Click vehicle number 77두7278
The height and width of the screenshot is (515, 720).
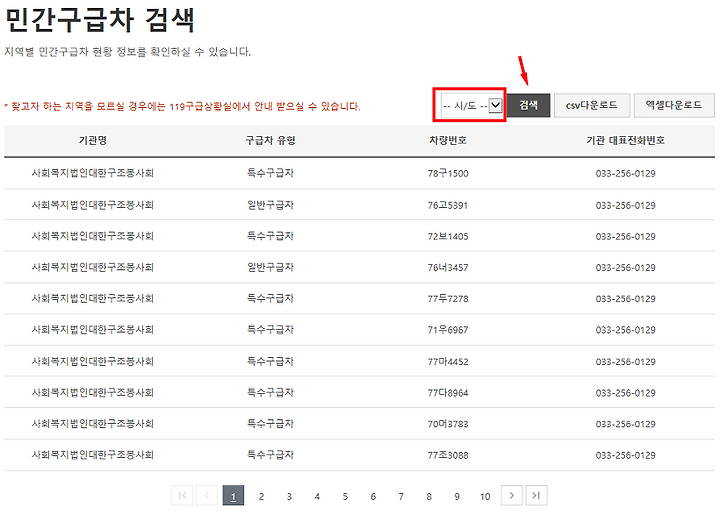tap(448, 299)
